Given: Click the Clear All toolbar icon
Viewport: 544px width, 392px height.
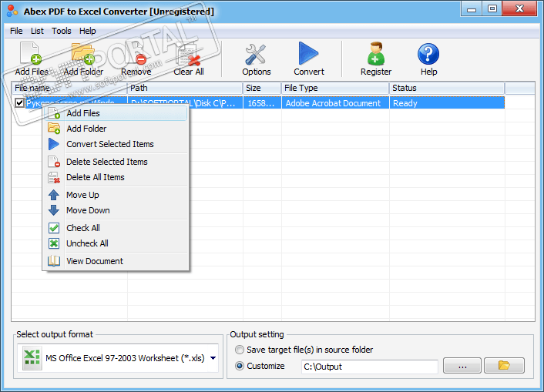Looking at the screenshot, I should click(188, 54).
